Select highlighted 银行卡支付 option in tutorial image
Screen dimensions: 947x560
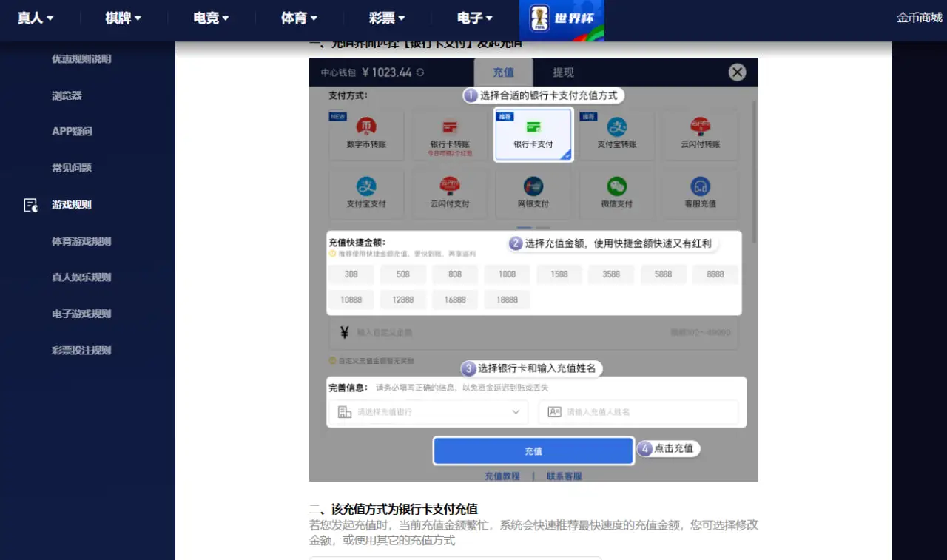(x=533, y=134)
